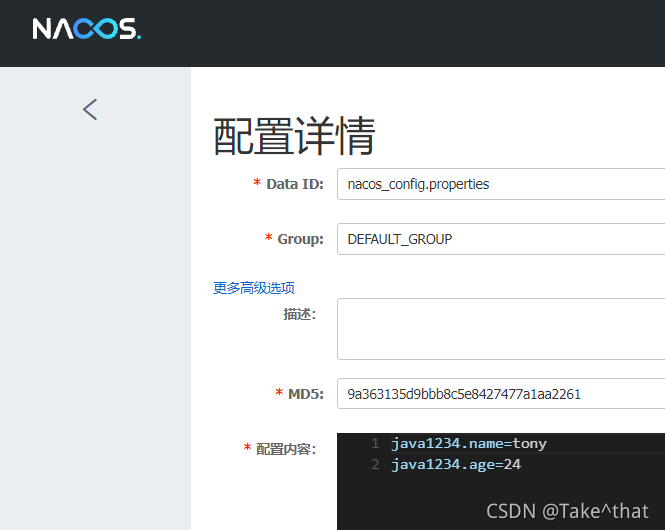Click the 配置内容 label

tap(286, 449)
